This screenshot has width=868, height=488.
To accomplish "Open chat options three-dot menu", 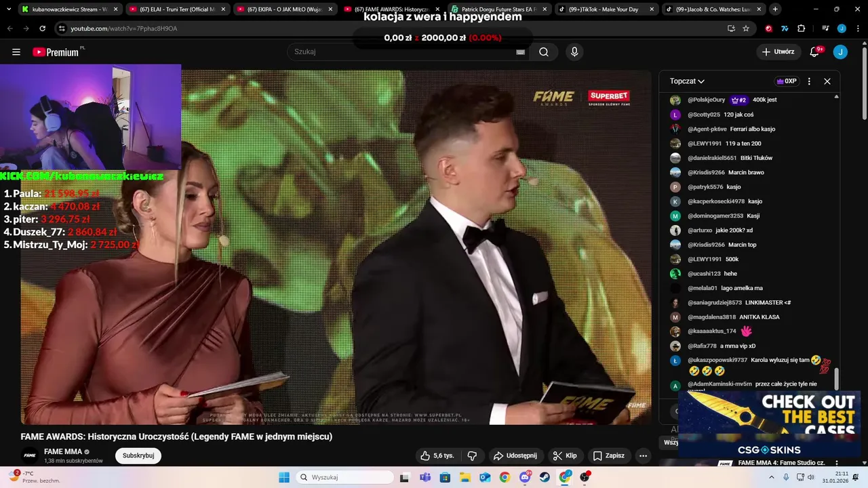I will (809, 81).
